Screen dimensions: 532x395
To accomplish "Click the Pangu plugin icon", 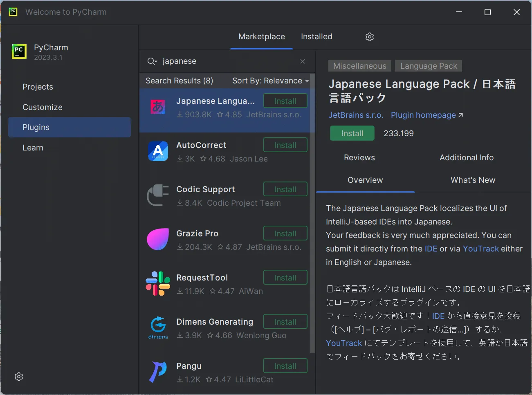I will [x=158, y=372].
